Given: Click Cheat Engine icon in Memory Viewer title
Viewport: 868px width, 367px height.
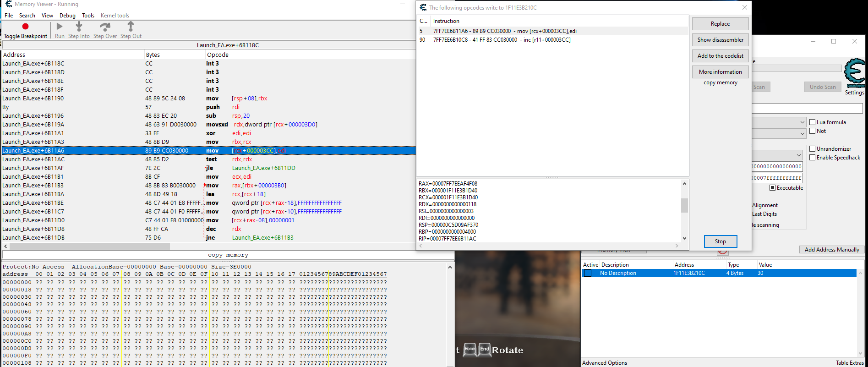Looking at the screenshot, I should [8, 4].
